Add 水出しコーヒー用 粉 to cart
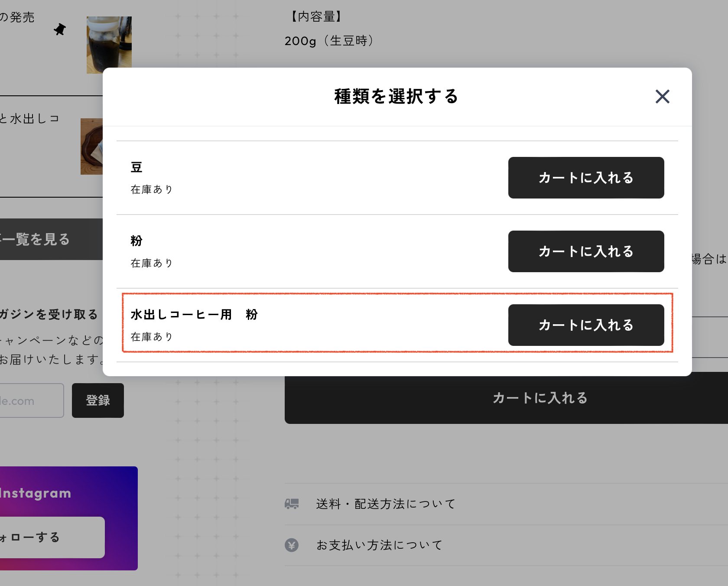This screenshot has width=728, height=586. (x=586, y=325)
